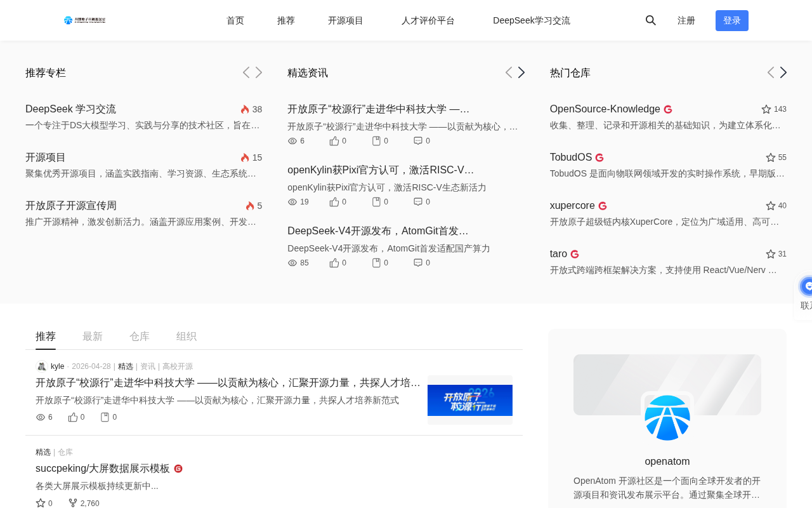Go to next page of 精选资讯
This screenshot has height=508, width=812.
pos(521,72)
